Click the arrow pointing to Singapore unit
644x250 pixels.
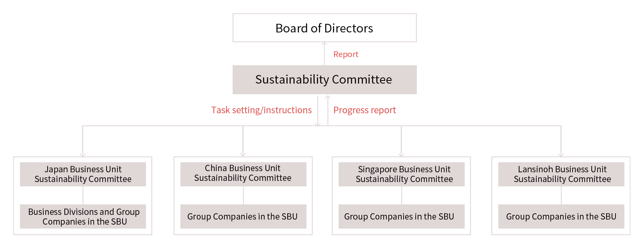(401, 141)
